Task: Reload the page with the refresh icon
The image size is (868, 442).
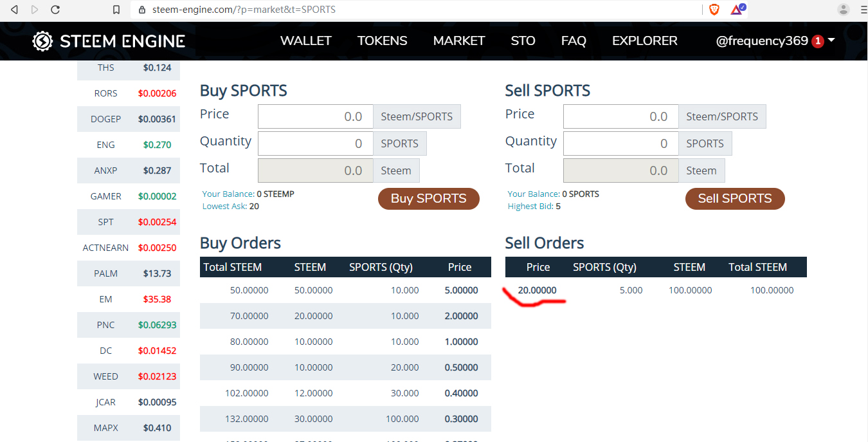Action: click(55, 10)
